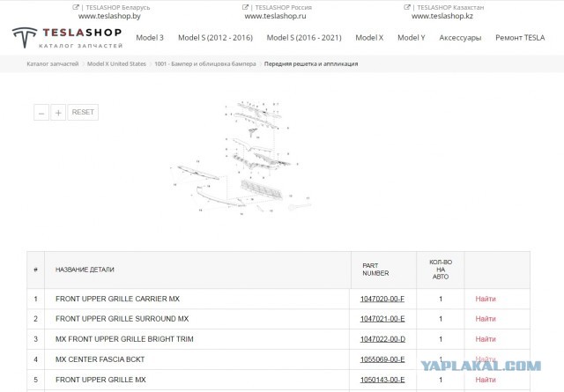
Task: Select the FRONT UPPER GRILLE CARRIER MX name
Action: (x=117, y=299)
